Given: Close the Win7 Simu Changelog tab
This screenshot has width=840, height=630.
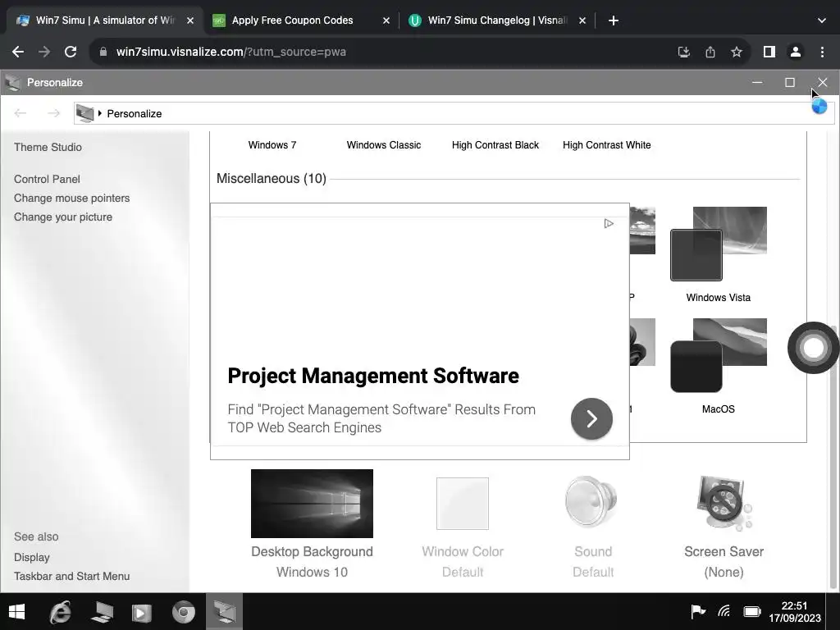Looking at the screenshot, I should 582,21.
